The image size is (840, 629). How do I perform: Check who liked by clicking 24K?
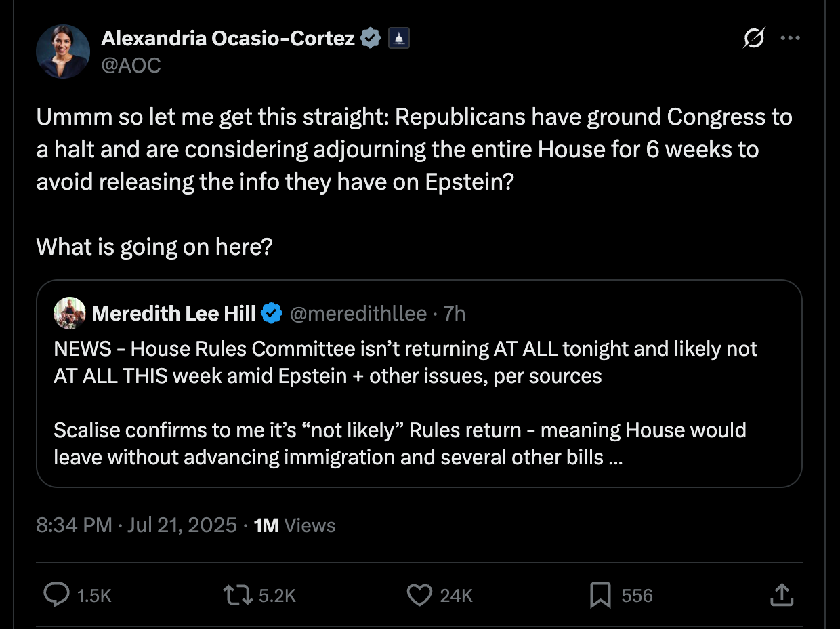point(455,595)
